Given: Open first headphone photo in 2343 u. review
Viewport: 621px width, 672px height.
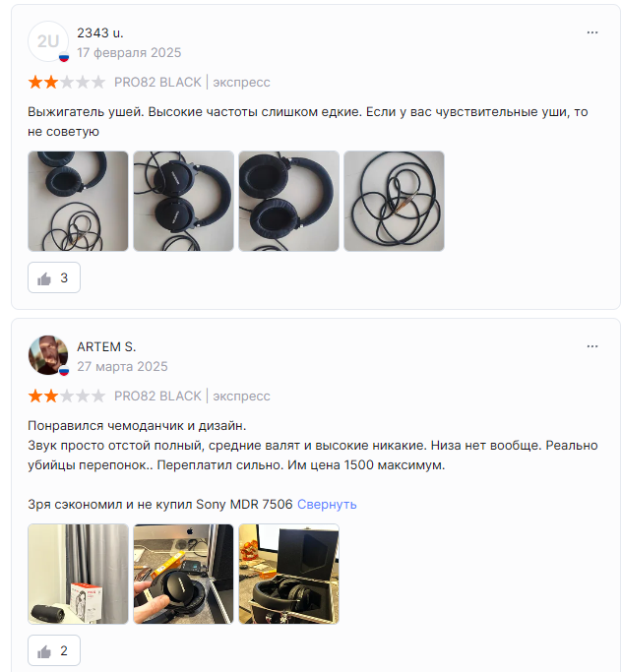Looking at the screenshot, I should coord(78,201).
